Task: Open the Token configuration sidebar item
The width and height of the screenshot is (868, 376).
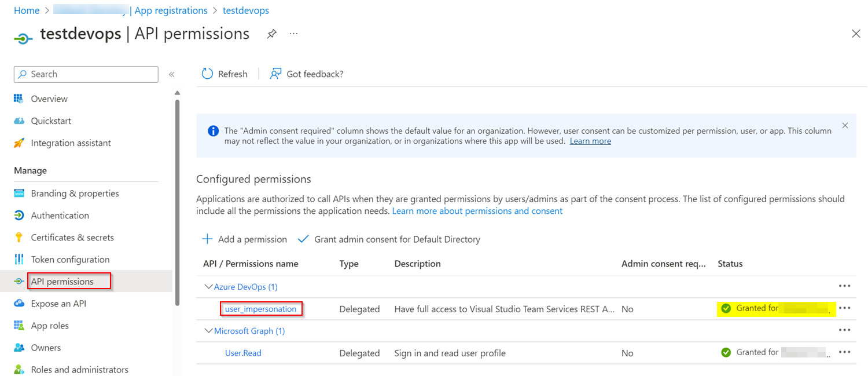Action: [x=70, y=260]
